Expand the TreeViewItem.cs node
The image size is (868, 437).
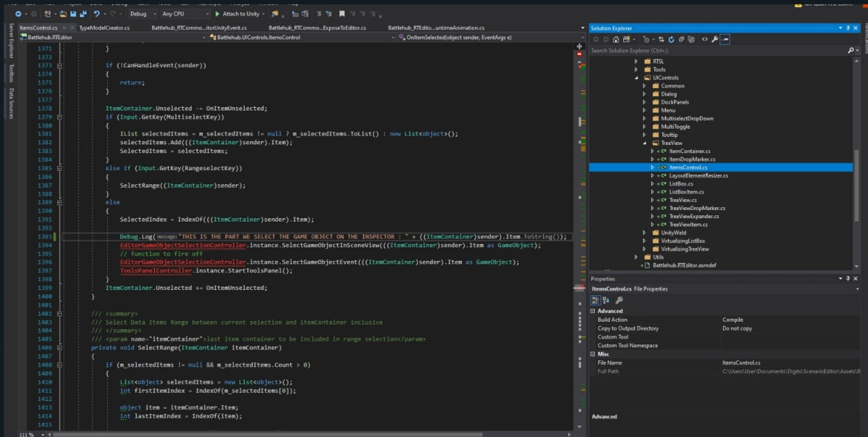pyautogui.click(x=653, y=224)
